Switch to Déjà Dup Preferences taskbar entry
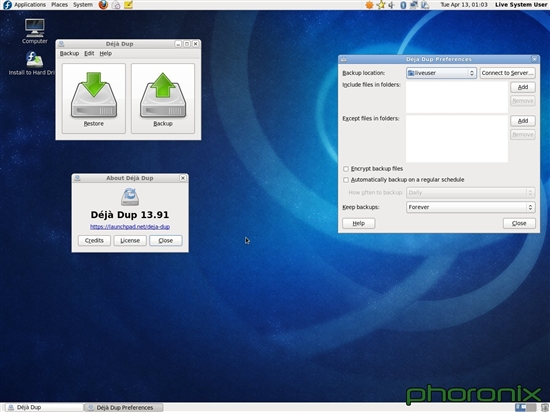550x412 pixels. [x=124, y=407]
